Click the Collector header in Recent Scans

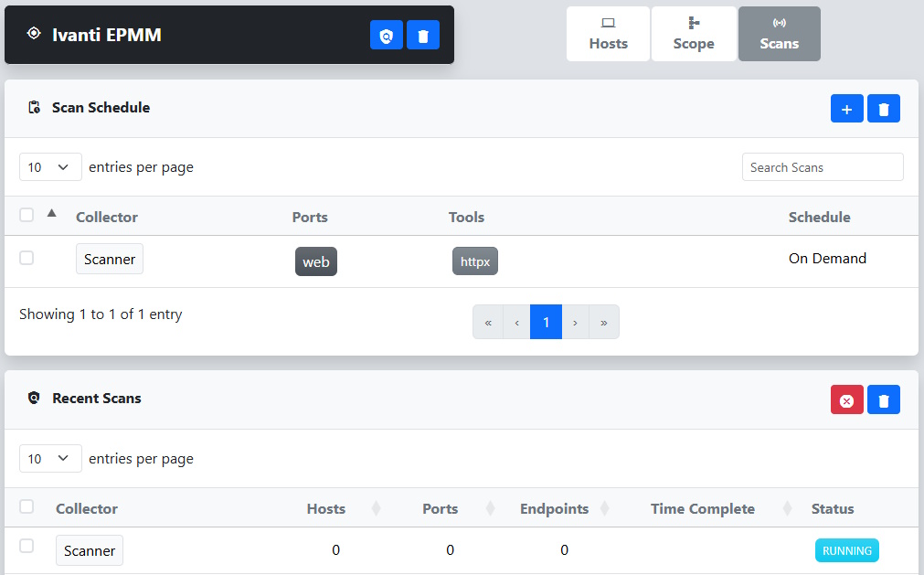87,509
